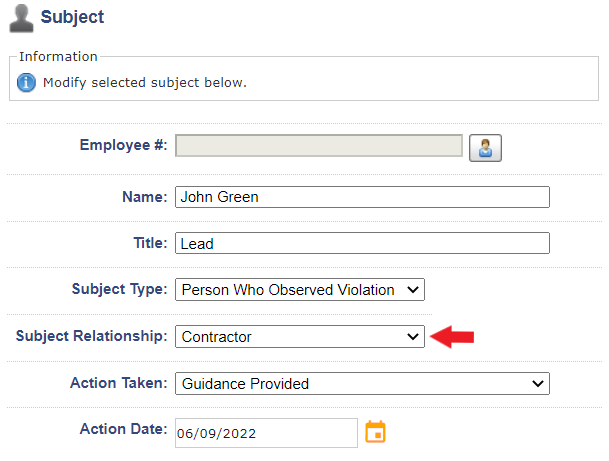Open the Subject Relationship Contractor dropdown
This screenshot has width=609, height=461.
[300, 337]
